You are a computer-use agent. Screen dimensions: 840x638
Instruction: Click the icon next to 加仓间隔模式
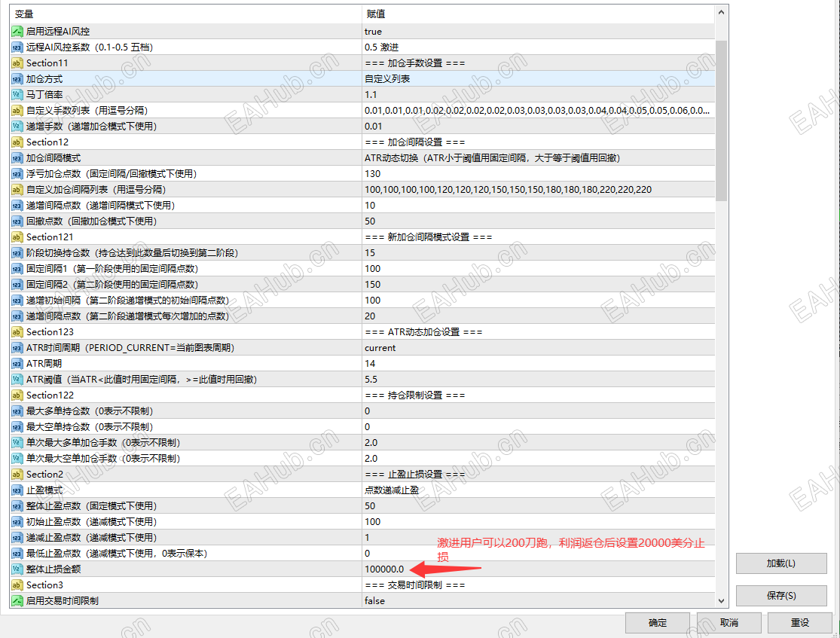(x=17, y=158)
